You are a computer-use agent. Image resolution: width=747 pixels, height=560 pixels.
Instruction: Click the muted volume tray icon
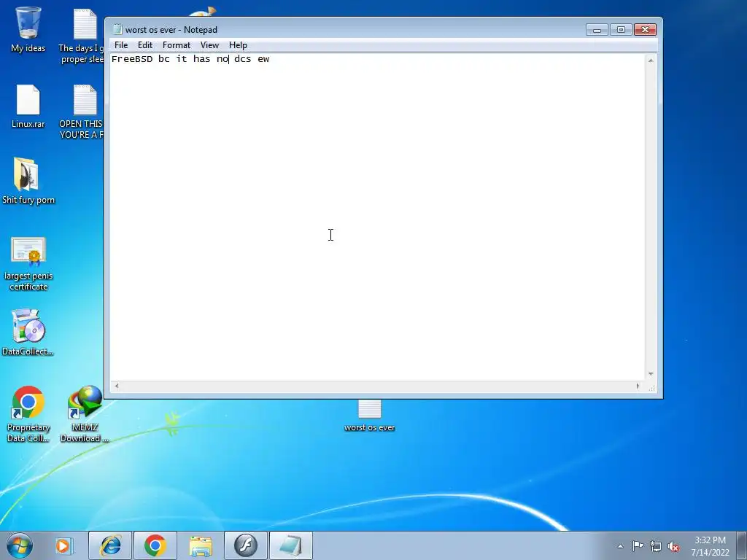pyautogui.click(x=673, y=546)
